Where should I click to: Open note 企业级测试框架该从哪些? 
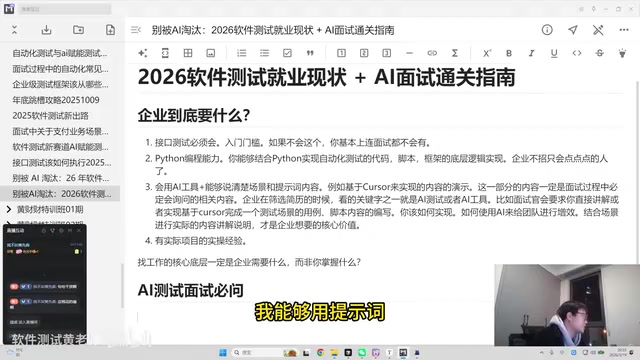(60, 84)
